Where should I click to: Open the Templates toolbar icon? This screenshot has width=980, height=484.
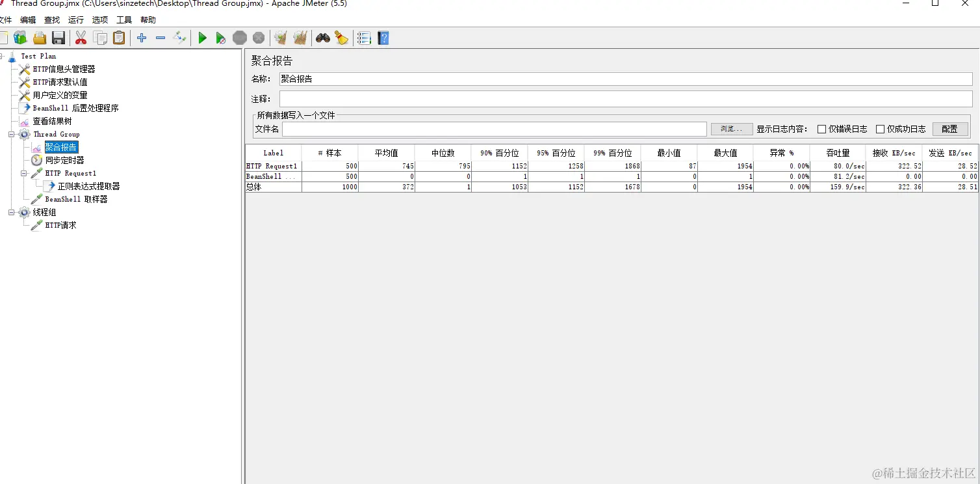(20, 38)
